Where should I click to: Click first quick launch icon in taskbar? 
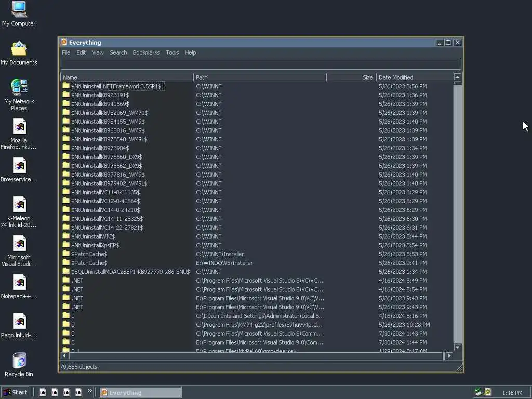[x=43, y=392]
